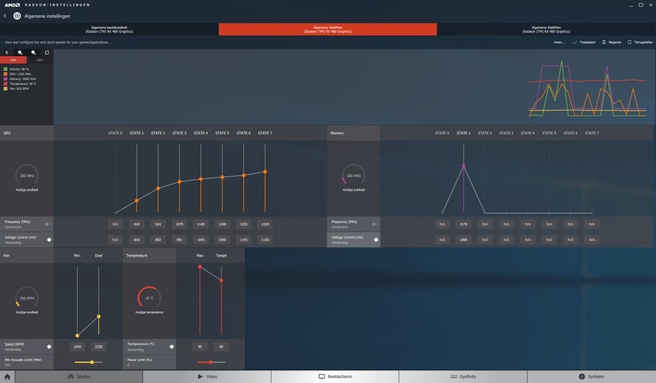
Task: Toggle Memory Voltage Control switch
Action: (x=376, y=240)
